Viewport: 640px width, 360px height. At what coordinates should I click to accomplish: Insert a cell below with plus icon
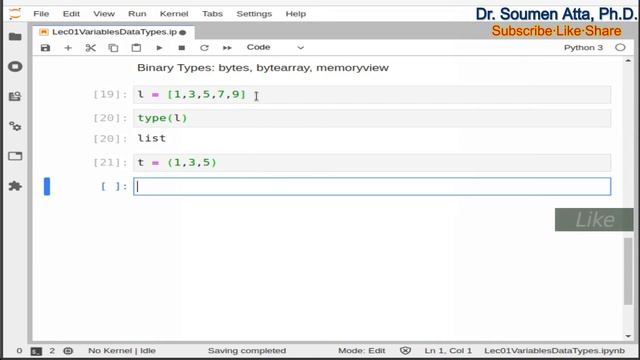pyautogui.click(x=68, y=48)
